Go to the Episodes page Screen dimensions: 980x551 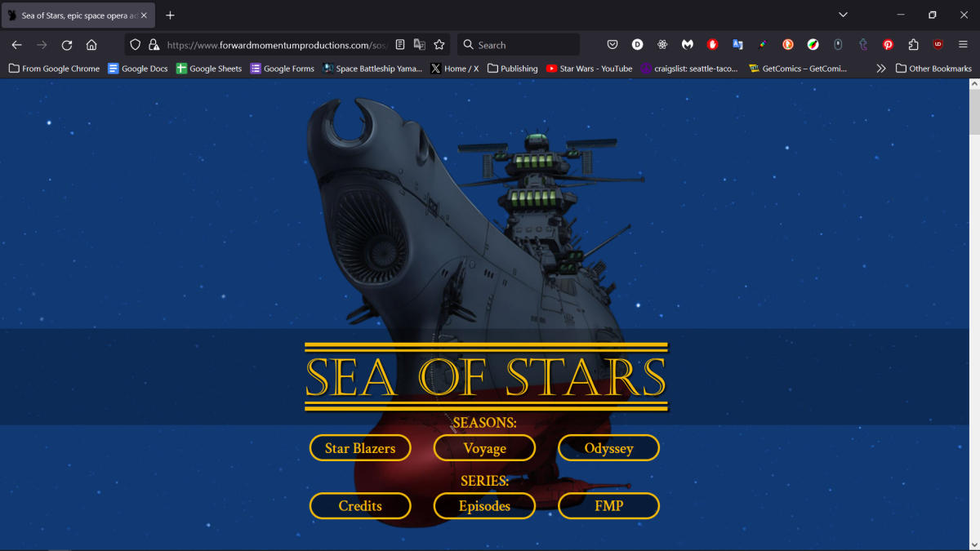(484, 506)
